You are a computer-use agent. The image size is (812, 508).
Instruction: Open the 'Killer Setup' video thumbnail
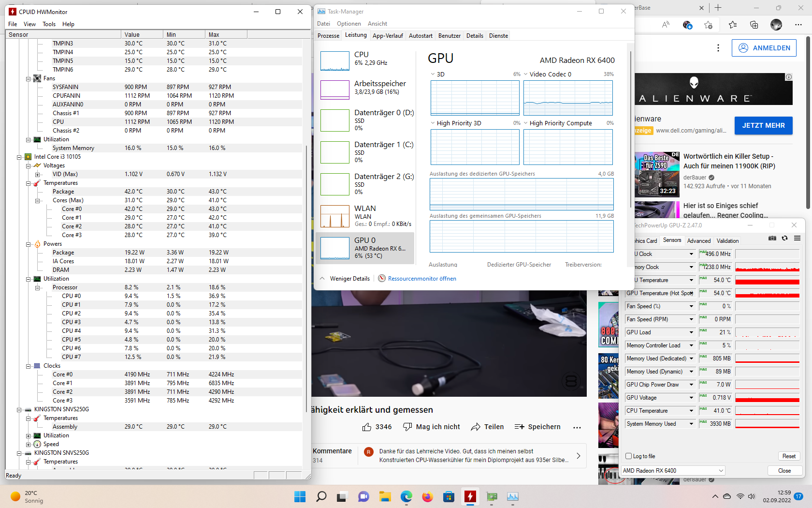[658, 174]
